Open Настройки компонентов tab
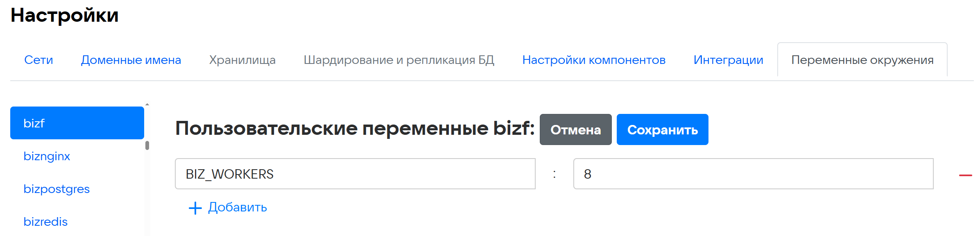The height and width of the screenshot is (236, 980). 594,60
